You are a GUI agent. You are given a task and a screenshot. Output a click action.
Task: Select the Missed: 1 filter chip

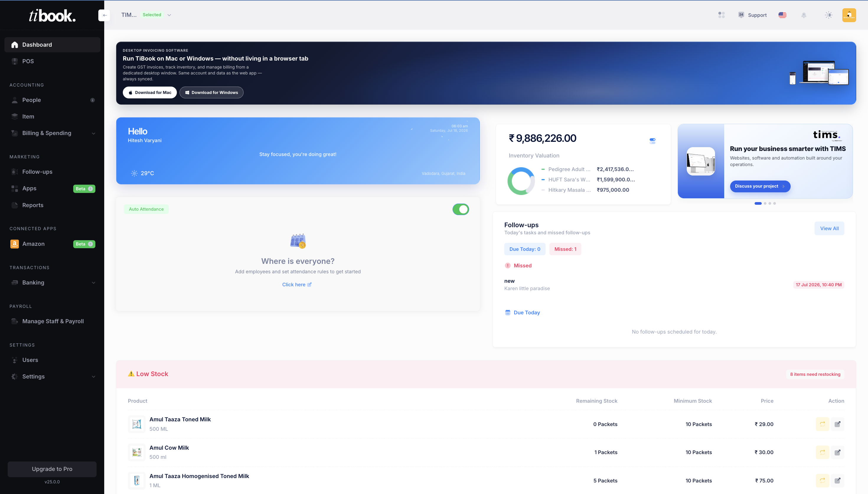click(565, 249)
